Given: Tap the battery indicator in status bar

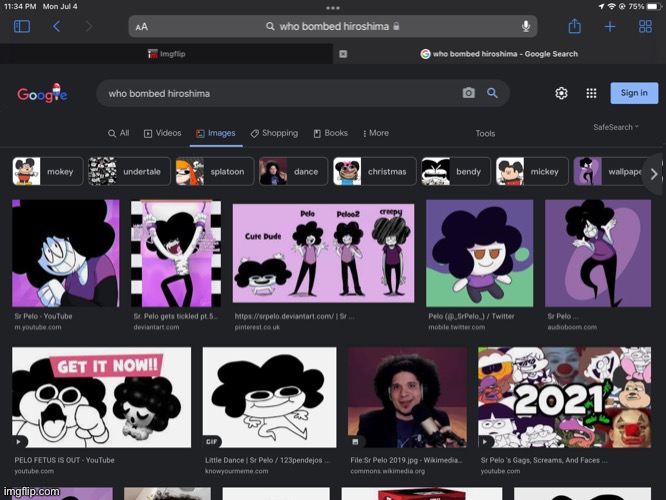Looking at the screenshot, I should [653, 6].
